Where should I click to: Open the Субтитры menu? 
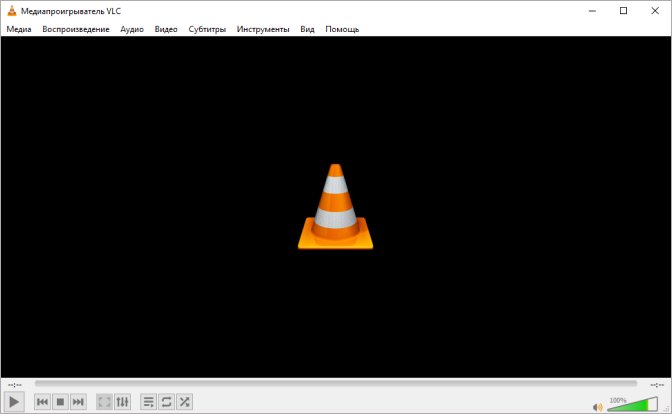click(x=207, y=29)
